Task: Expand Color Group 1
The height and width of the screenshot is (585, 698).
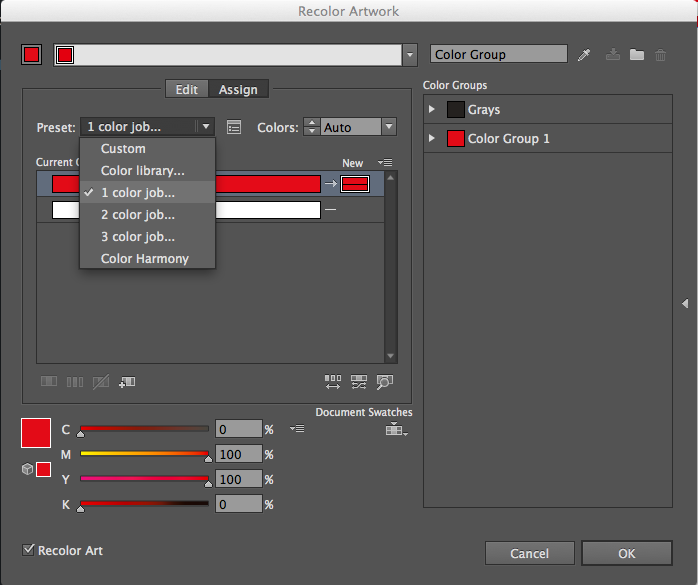Action: (431, 138)
